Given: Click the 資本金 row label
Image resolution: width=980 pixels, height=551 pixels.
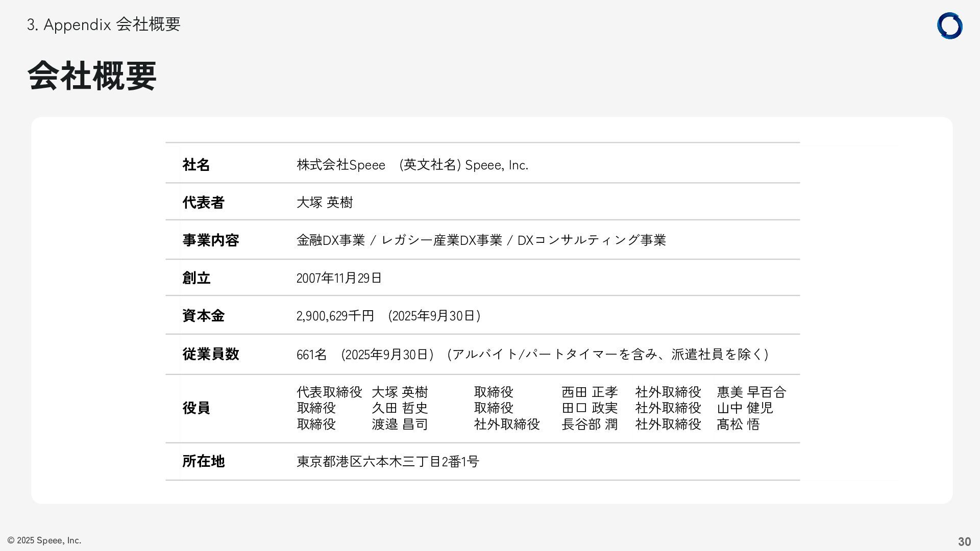Looking at the screenshot, I should coord(203,316).
